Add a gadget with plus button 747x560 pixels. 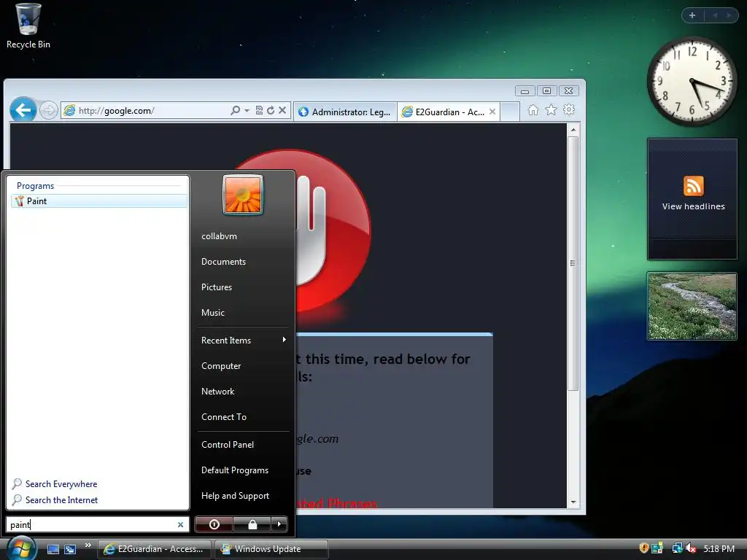tap(692, 15)
